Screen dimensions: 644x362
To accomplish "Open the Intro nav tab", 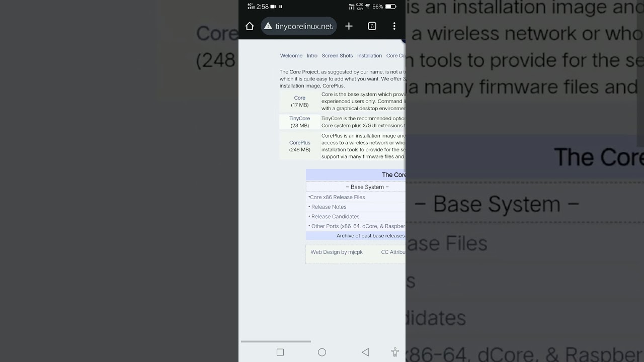I will pos(312,56).
